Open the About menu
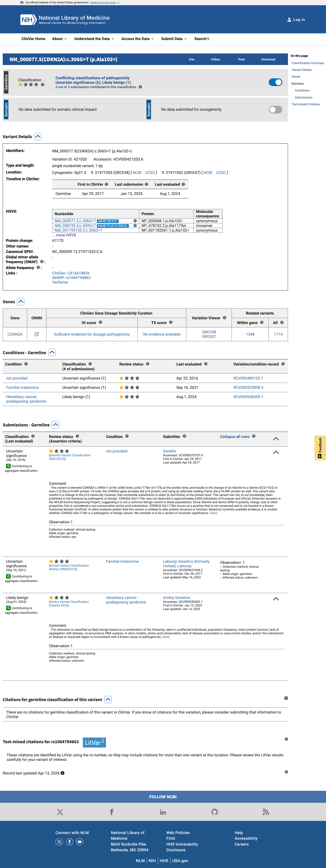326x868 pixels. click(59, 39)
